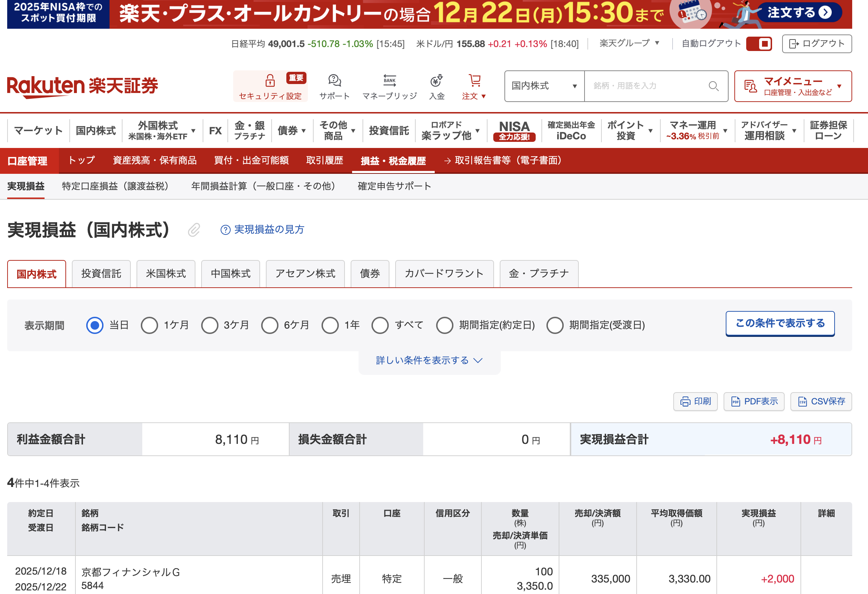
Task: Expand 詳しい条件を表示する section
Action: pyautogui.click(x=429, y=360)
